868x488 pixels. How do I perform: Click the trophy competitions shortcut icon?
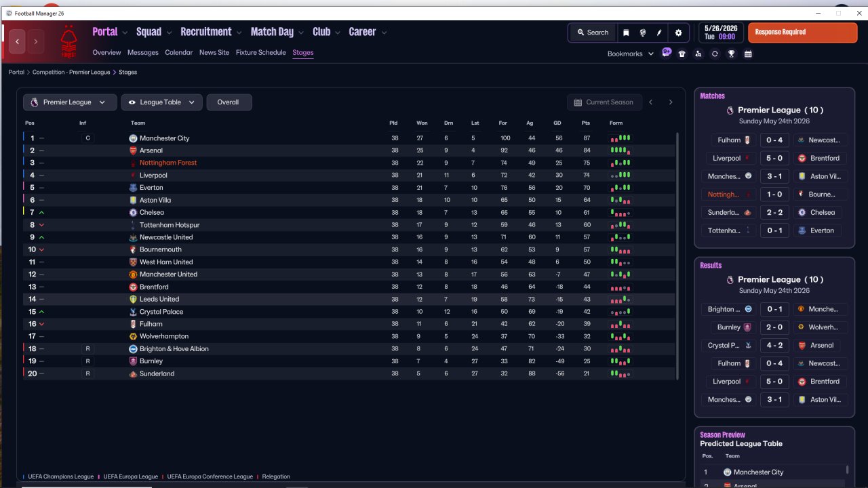(x=731, y=54)
